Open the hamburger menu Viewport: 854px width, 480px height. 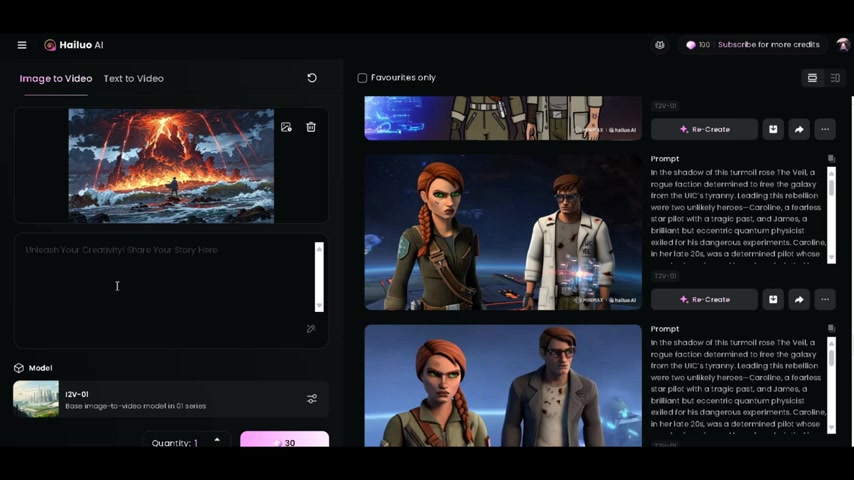pyautogui.click(x=22, y=45)
